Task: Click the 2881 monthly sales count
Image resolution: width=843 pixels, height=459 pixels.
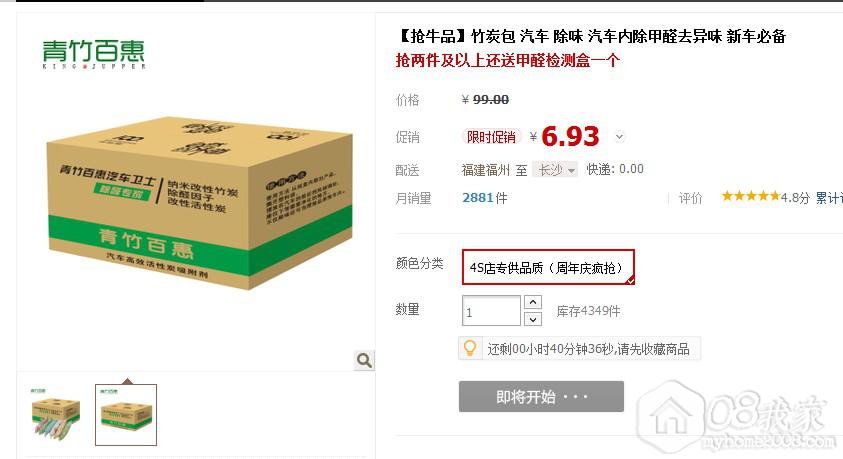Action: (x=477, y=198)
